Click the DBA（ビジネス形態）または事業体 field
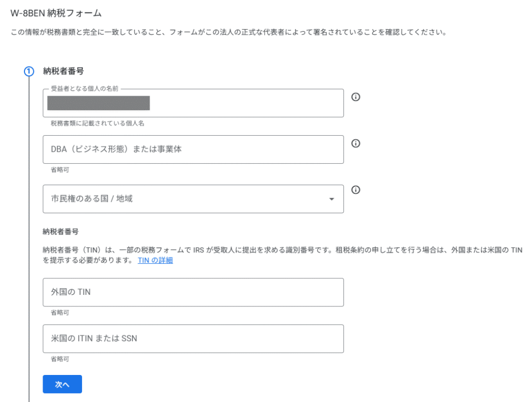The image size is (532, 402). [193, 149]
